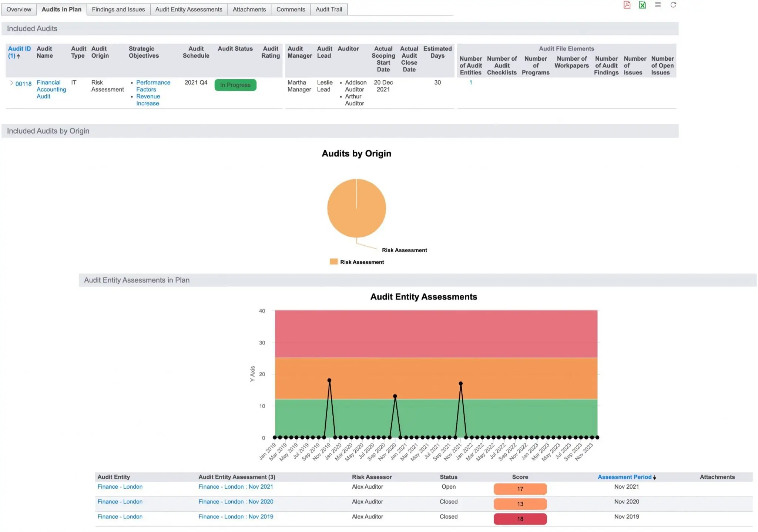758x532 pixels.
Task: Click the orange score badge 17
Action: pyautogui.click(x=520, y=489)
